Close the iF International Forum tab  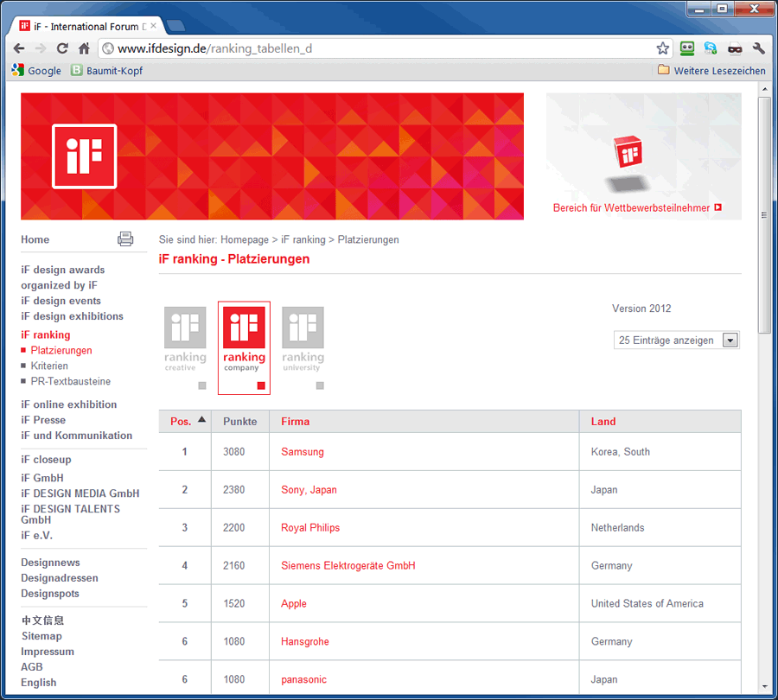coord(153,26)
